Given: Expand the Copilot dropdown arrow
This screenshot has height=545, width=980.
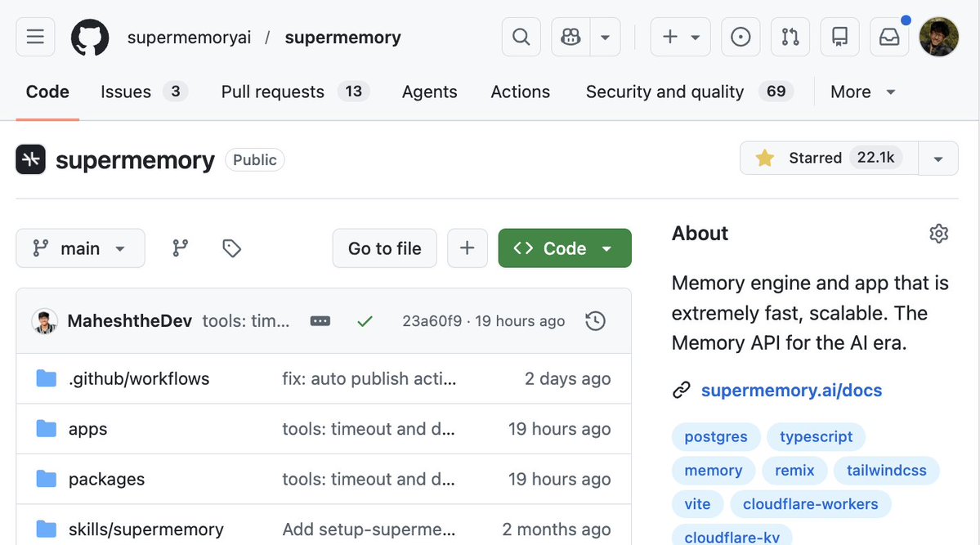Looking at the screenshot, I should pos(605,37).
